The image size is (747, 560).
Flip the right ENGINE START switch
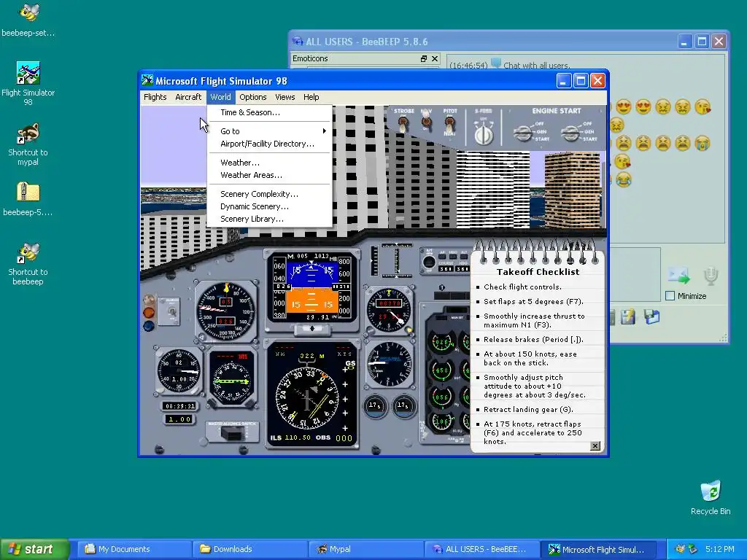coord(570,133)
